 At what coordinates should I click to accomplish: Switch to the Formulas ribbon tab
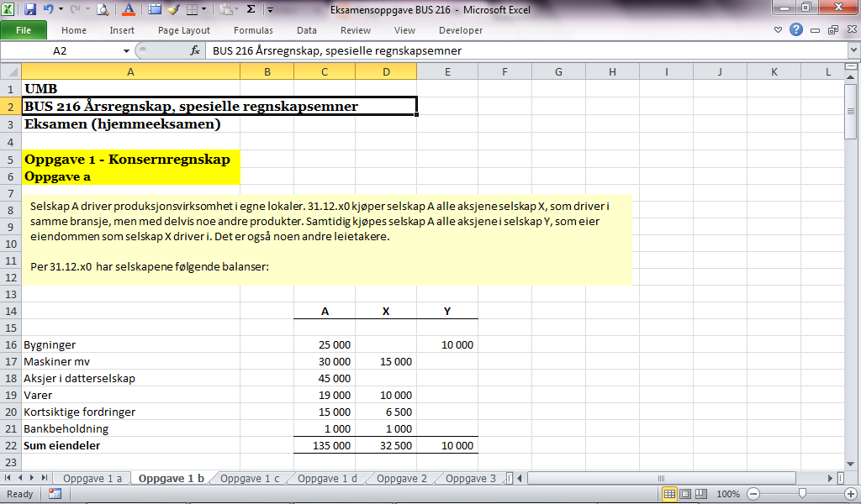(x=254, y=29)
